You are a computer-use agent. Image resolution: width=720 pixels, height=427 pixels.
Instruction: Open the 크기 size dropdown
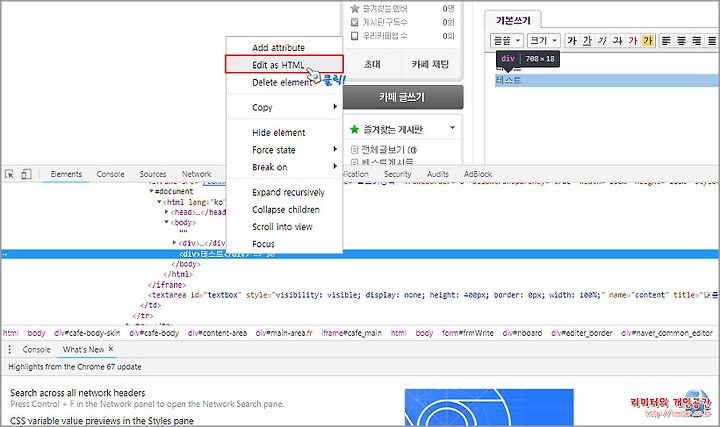click(544, 40)
